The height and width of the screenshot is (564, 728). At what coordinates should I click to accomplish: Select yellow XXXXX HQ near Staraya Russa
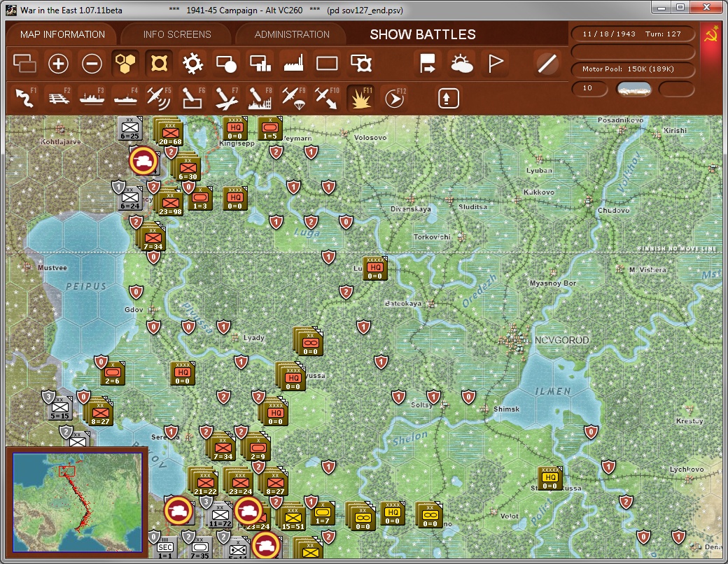tap(549, 478)
